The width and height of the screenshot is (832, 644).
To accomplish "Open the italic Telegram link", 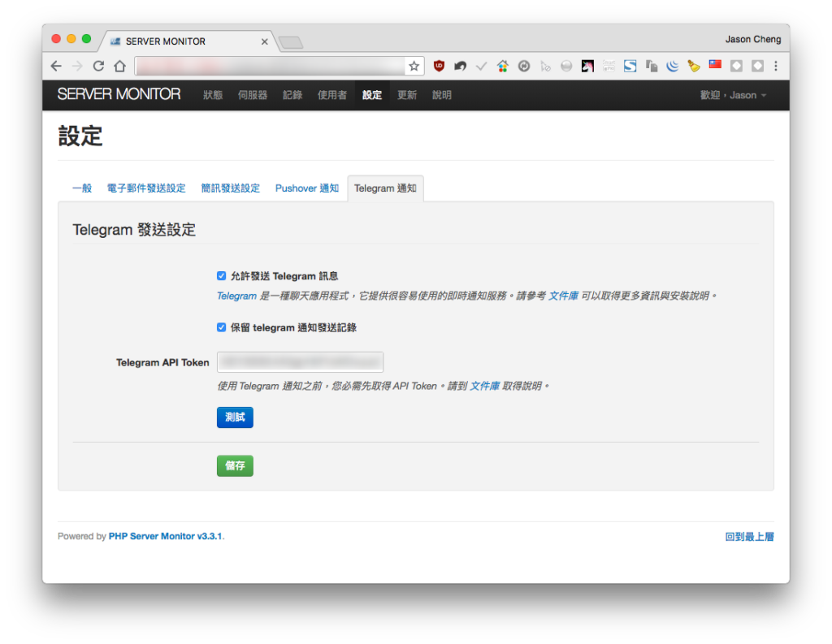I will pos(236,296).
